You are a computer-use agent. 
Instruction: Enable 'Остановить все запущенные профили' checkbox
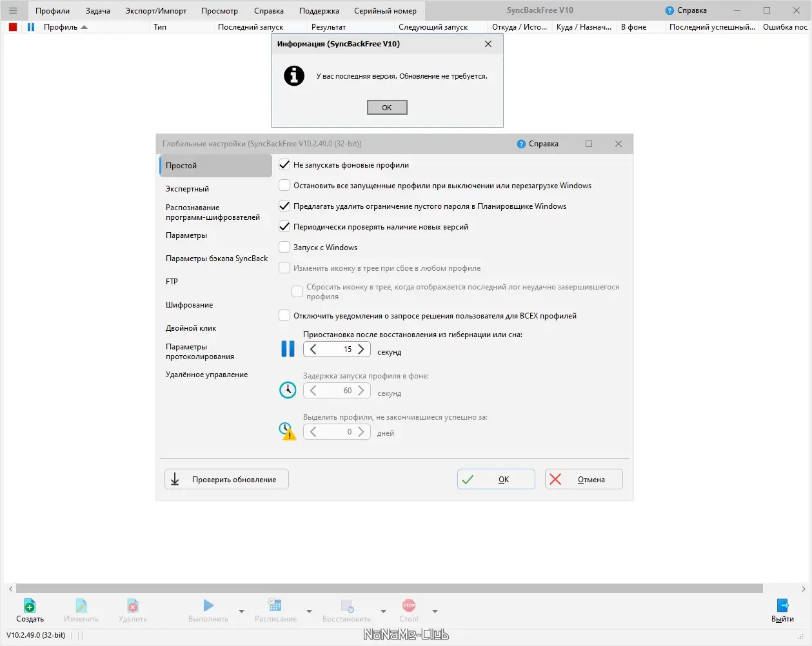[x=284, y=186]
